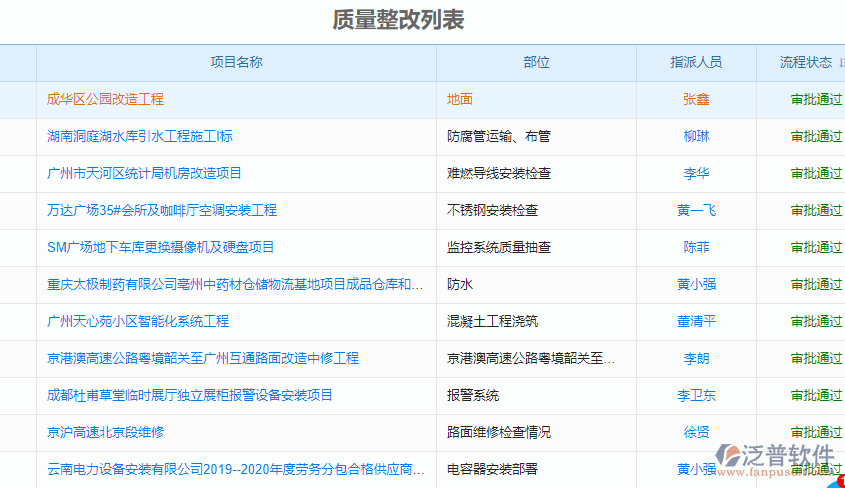Click 审批通过 status in 李卫东 row
The image size is (845, 488).
click(816, 395)
